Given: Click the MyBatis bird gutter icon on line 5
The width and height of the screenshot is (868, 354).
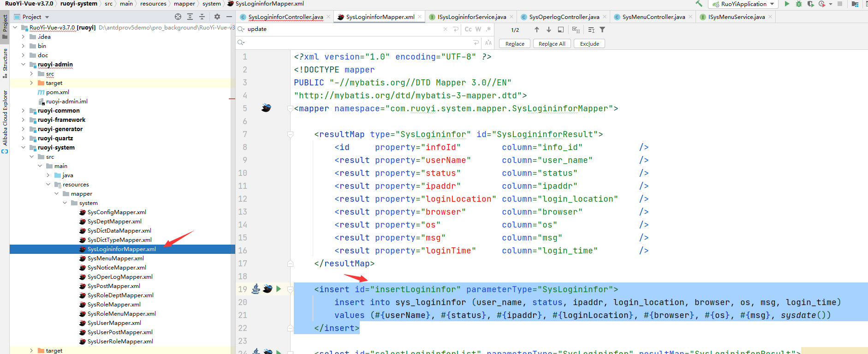Looking at the screenshot, I should click(x=266, y=108).
